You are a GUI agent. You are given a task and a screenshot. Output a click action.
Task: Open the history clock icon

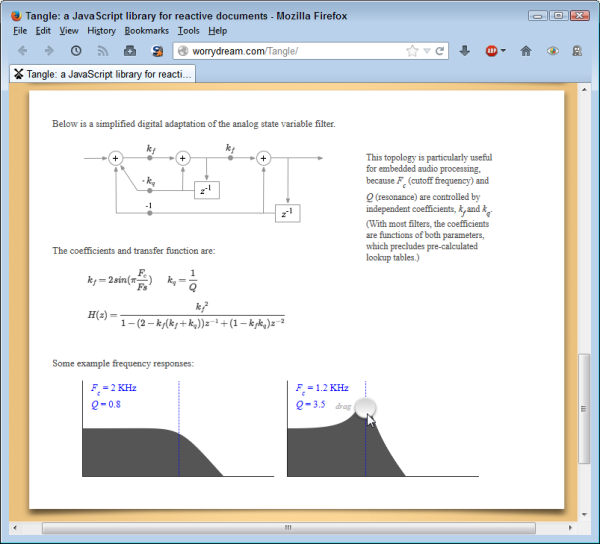point(76,50)
